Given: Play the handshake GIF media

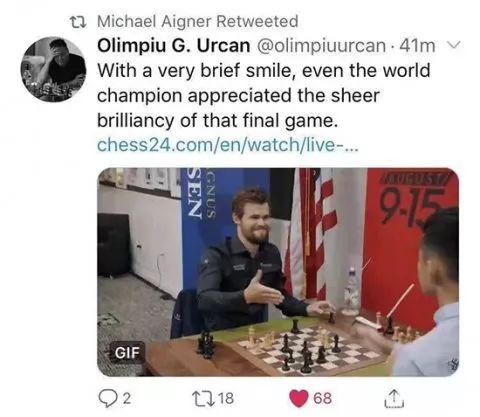Looking at the screenshot, I should (x=278, y=272).
